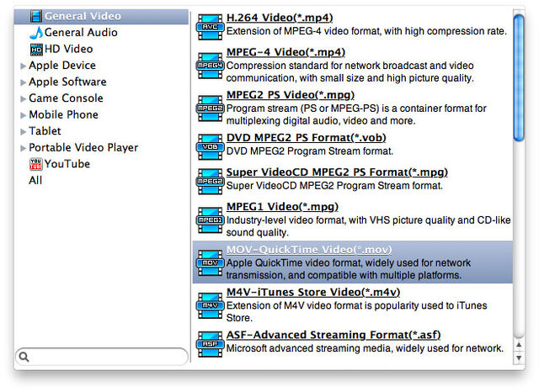Choose MPEG1 Video(*.mpg) format
539x392 pixels.
tap(282, 207)
